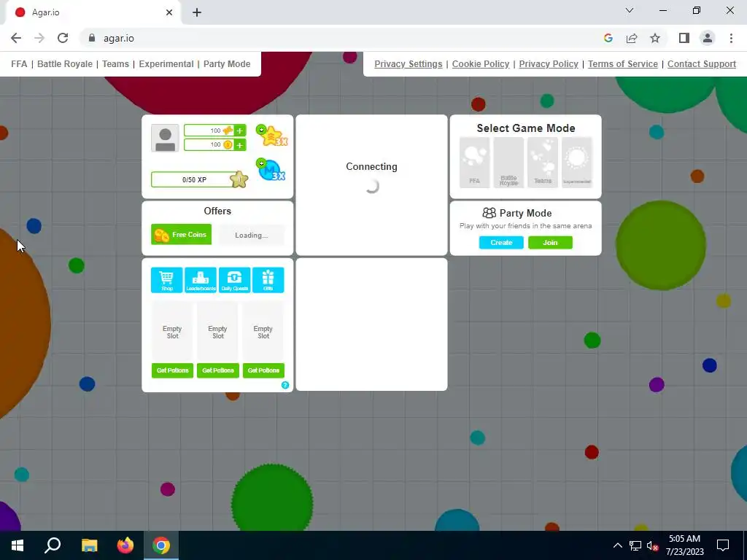Click the 0/50 XP progress bar
The width and height of the screenshot is (747, 560).
194,179
